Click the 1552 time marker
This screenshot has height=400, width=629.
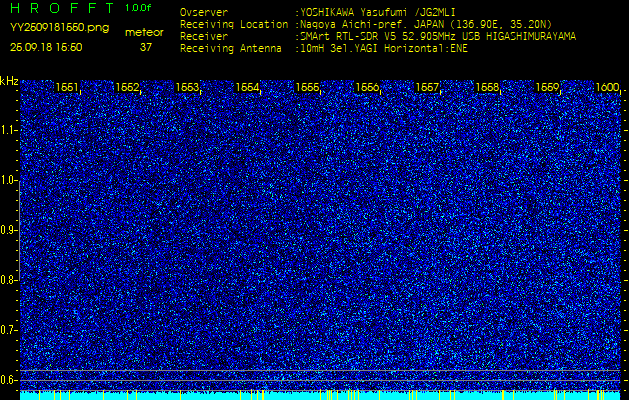127,87
